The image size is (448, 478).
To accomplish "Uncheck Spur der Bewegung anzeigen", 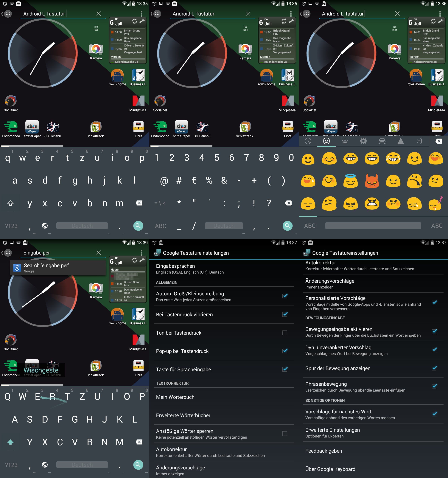I will click(x=434, y=368).
